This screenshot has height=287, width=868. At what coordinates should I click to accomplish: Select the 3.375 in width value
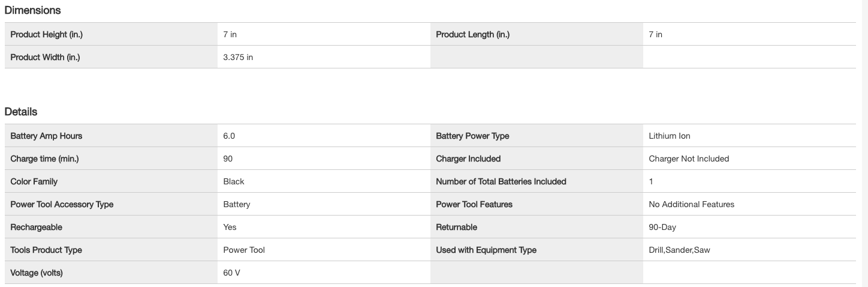238,57
